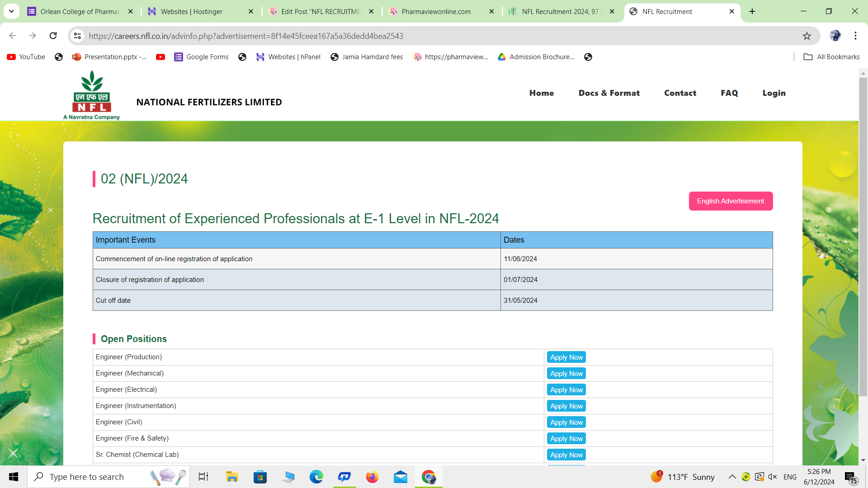Image resolution: width=868 pixels, height=488 pixels.
Task: Click the browser back arrow
Action: [13, 36]
